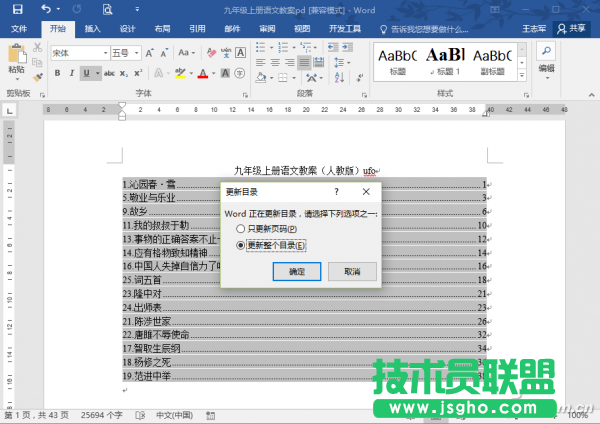Click 确定 (OK) in the update dialog
This screenshot has width=600, height=424.
297,272
